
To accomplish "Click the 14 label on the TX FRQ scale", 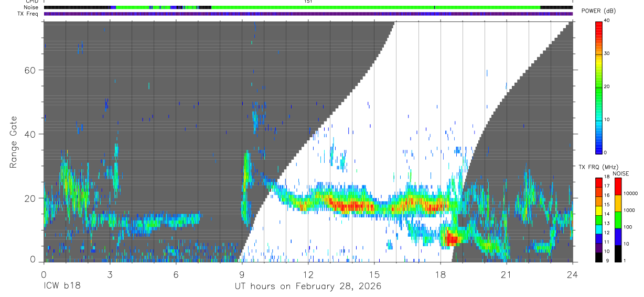I will 607,214.
